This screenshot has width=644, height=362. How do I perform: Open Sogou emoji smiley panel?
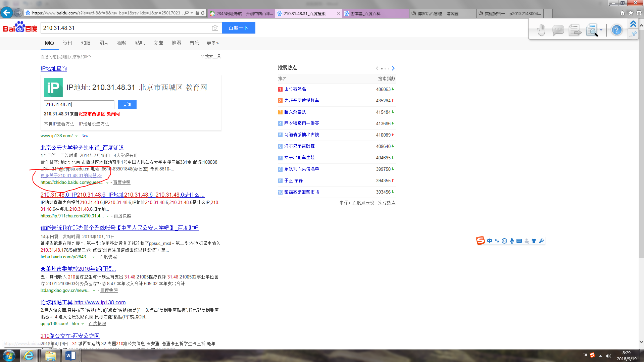point(504,241)
